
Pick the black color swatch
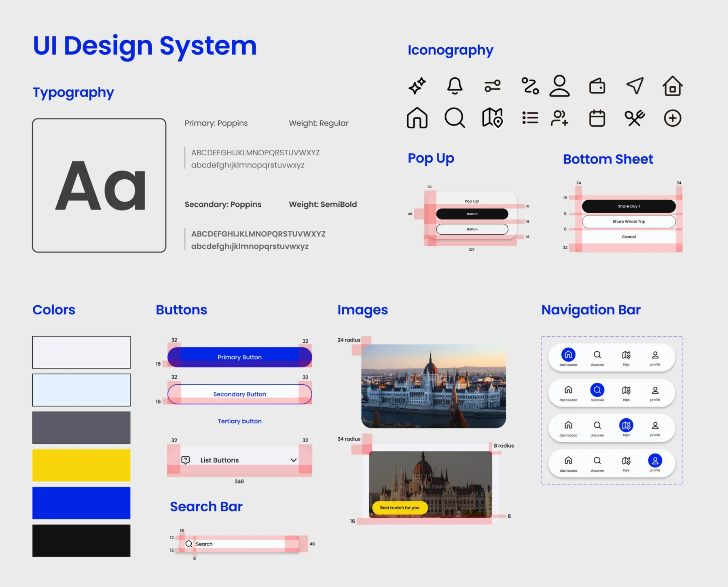tap(81, 541)
